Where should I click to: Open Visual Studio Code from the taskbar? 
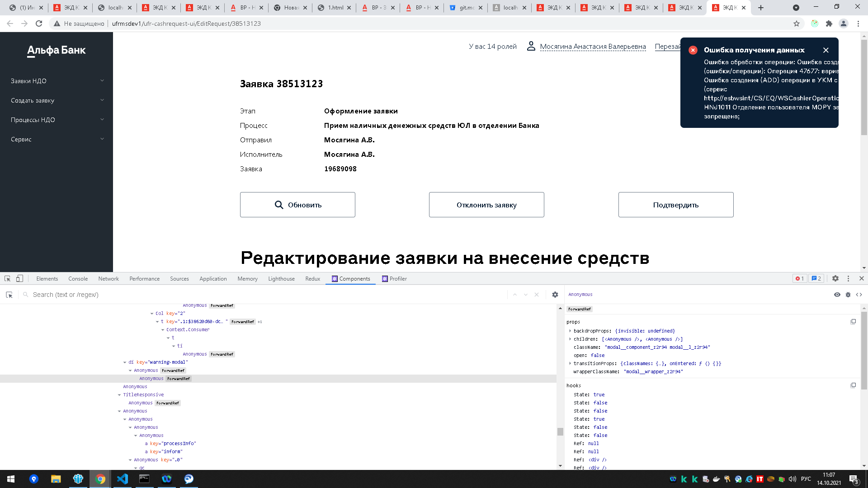tap(123, 479)
